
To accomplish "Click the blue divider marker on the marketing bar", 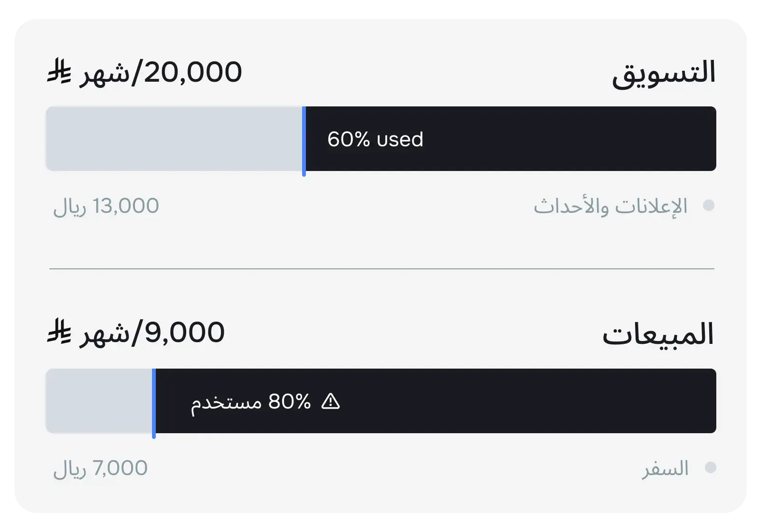I will click(x=304, y=139).
